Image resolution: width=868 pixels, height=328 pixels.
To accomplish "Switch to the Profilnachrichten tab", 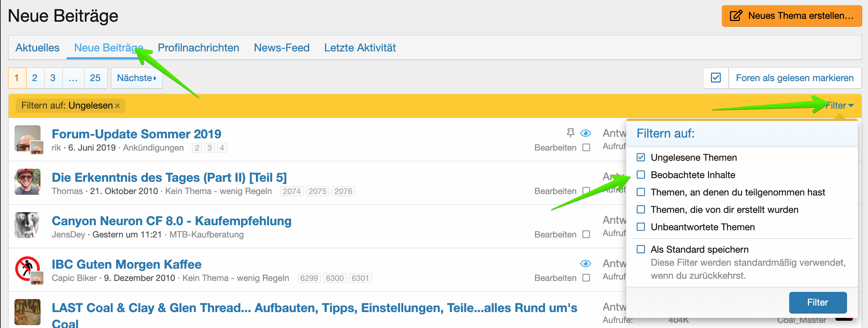I will point(198,48).
